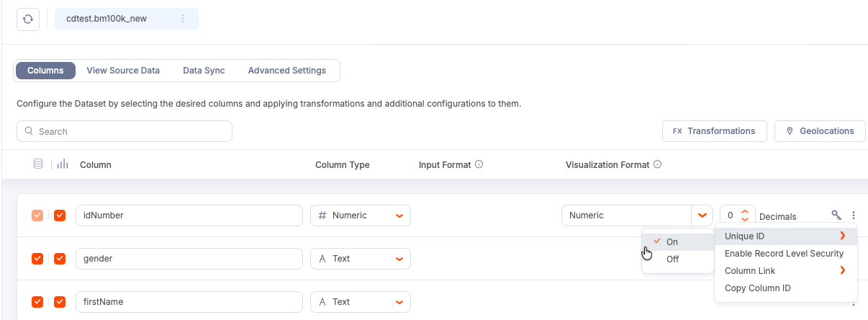The width and height of the screenshot is (868, 320).
Task: Click the Transformations button
Action: click(x=714, y=131)
